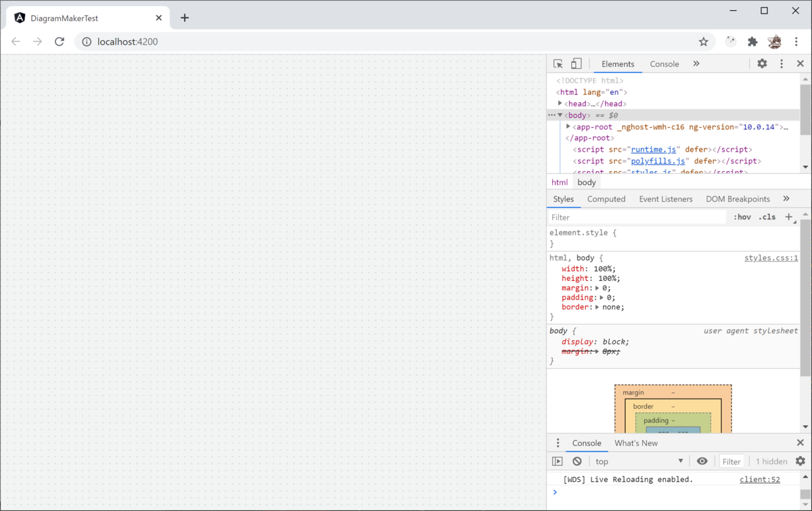Click the round extension icon beside star
Screen dimensions: 812x511
731,42
